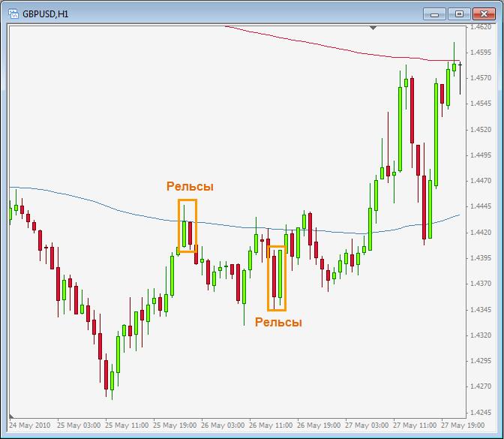Click the GBPUSD,H1 window title text
The height and width of the screenshot is (439, 504).
pyautogui.click(x=45, y=14)
